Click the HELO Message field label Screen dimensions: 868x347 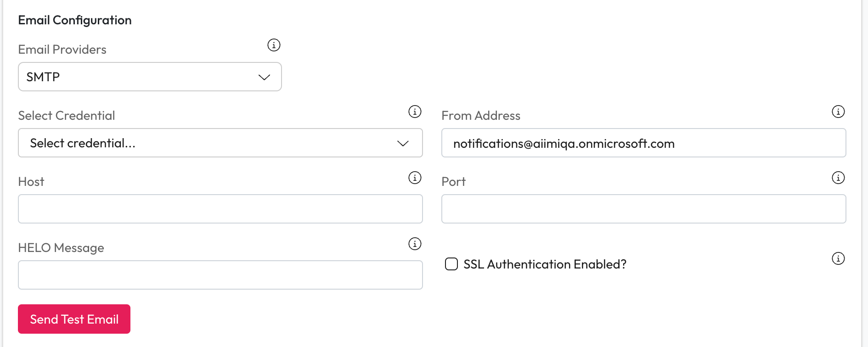(x=61, y=248)
